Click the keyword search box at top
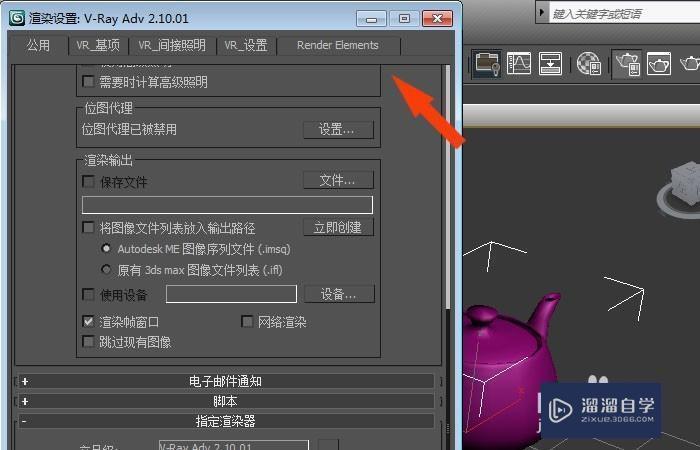 625,13
